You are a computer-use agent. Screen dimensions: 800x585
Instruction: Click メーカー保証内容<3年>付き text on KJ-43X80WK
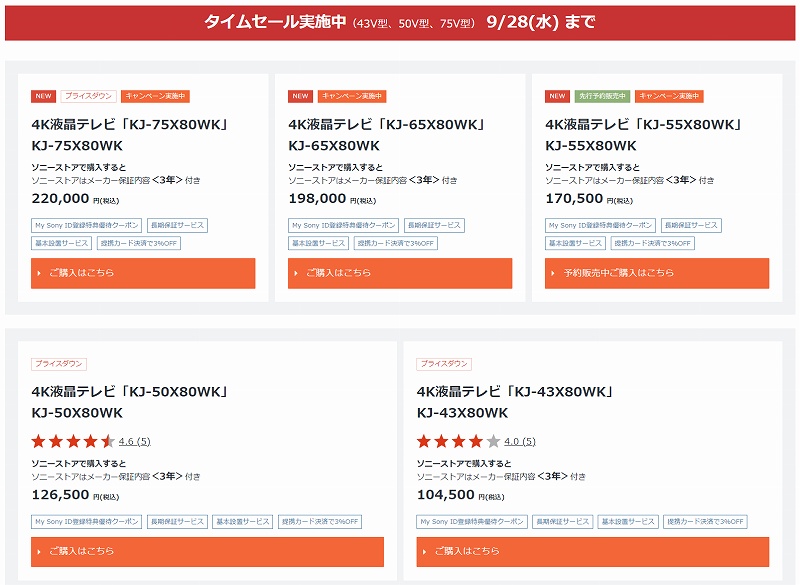(x=501, y=476)
